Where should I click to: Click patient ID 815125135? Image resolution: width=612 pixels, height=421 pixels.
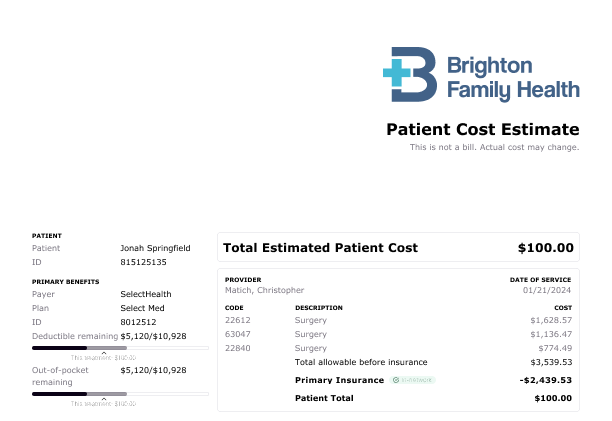[143, 262]
